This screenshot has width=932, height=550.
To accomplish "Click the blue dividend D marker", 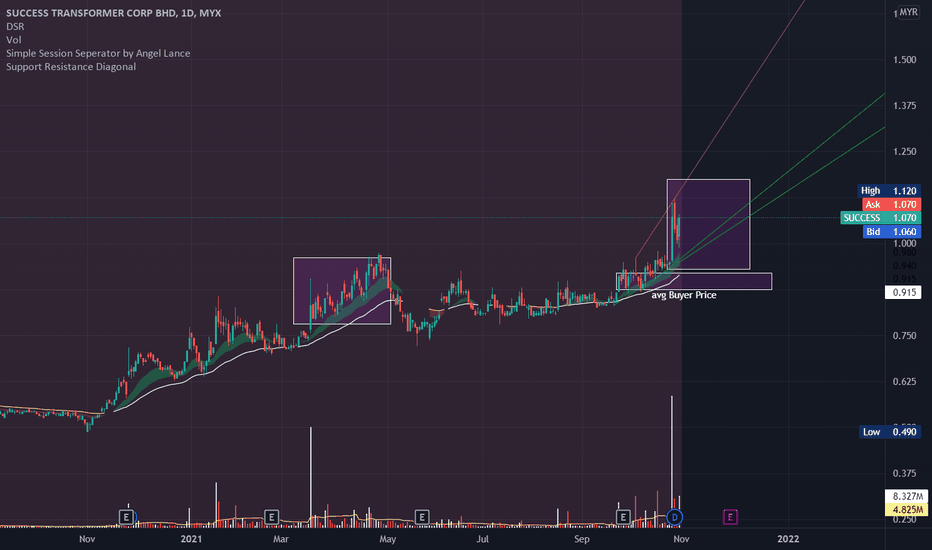I will tap(674, 517).
